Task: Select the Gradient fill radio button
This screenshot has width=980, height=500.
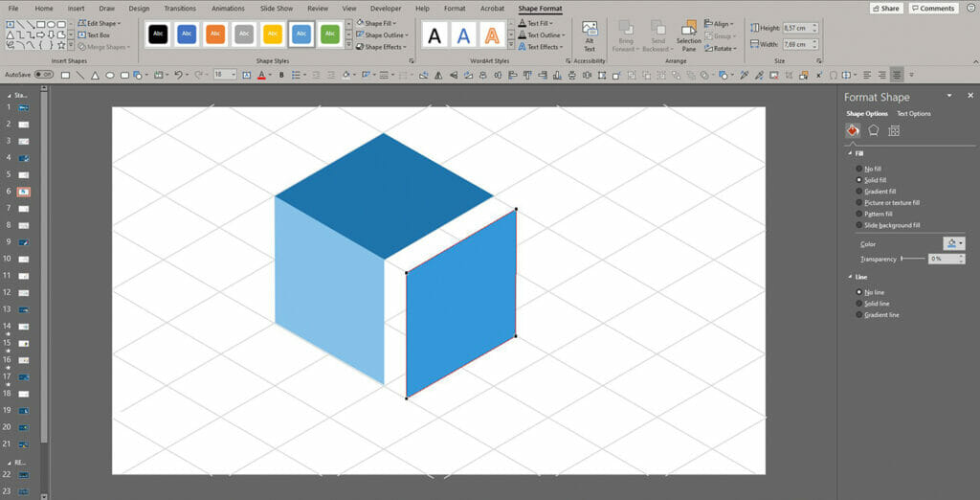Action: [858, 192]
